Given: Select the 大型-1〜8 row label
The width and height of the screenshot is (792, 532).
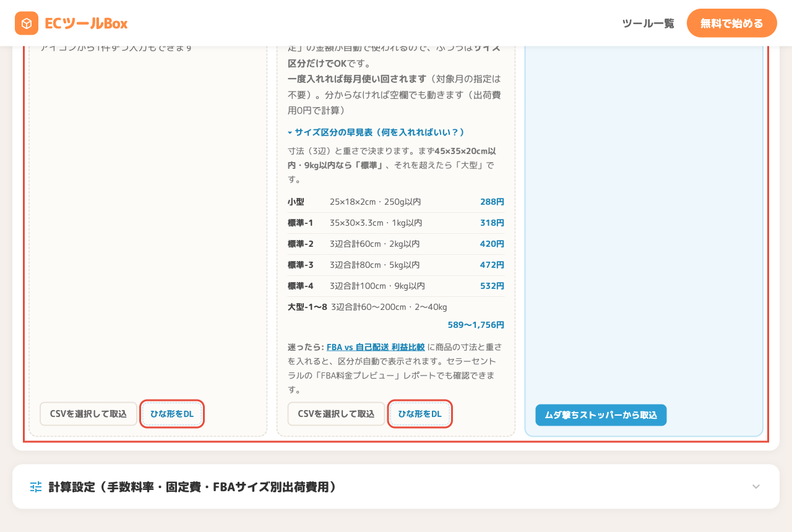Looking at the screenshot, I should click(307, 307).
